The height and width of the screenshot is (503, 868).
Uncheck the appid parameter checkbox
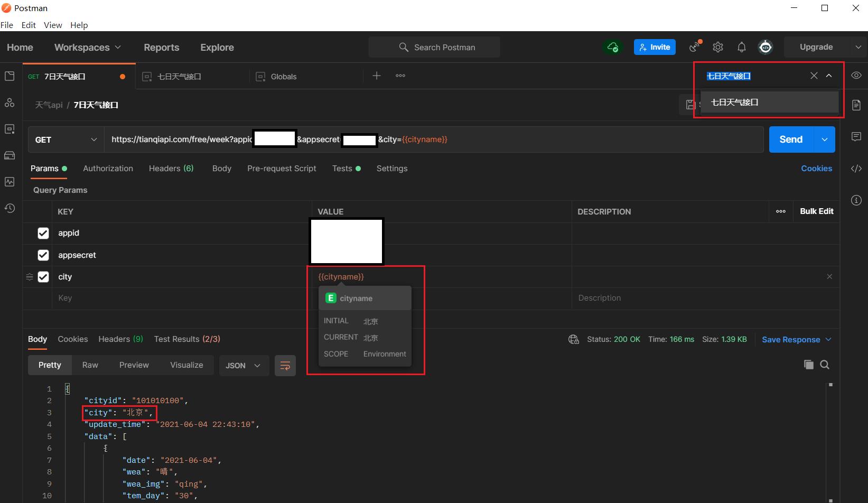click(43, 233)
